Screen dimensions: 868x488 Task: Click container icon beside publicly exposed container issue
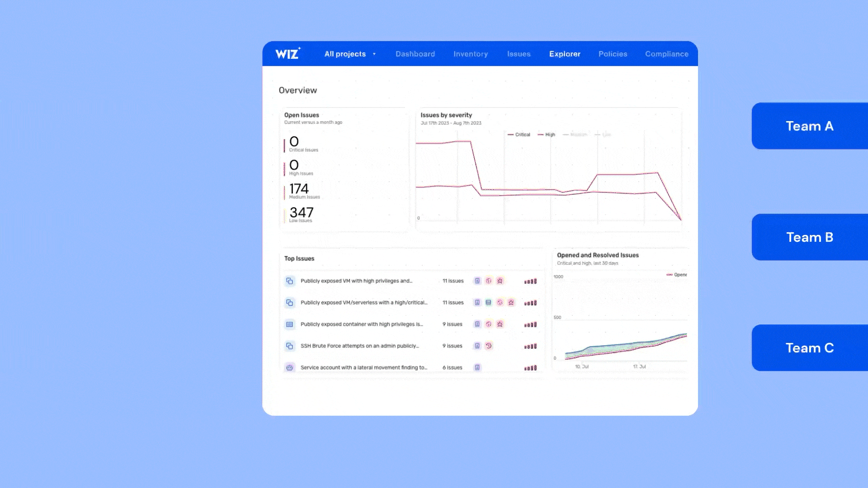(290, 324)
